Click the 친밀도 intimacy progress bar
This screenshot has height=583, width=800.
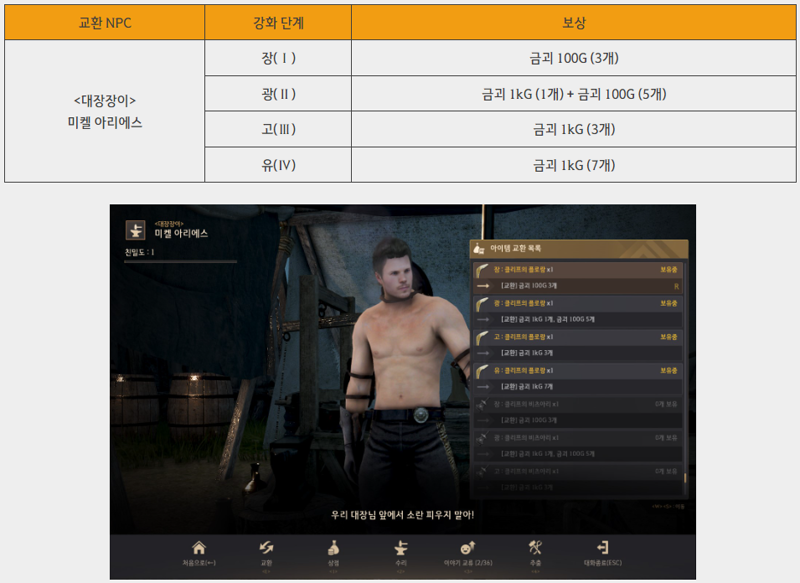click(x=181, y=262)
